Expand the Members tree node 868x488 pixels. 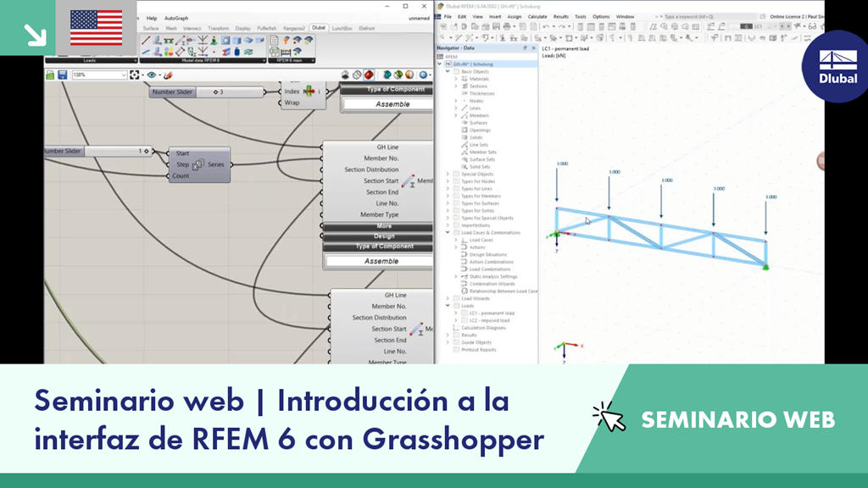456,115
